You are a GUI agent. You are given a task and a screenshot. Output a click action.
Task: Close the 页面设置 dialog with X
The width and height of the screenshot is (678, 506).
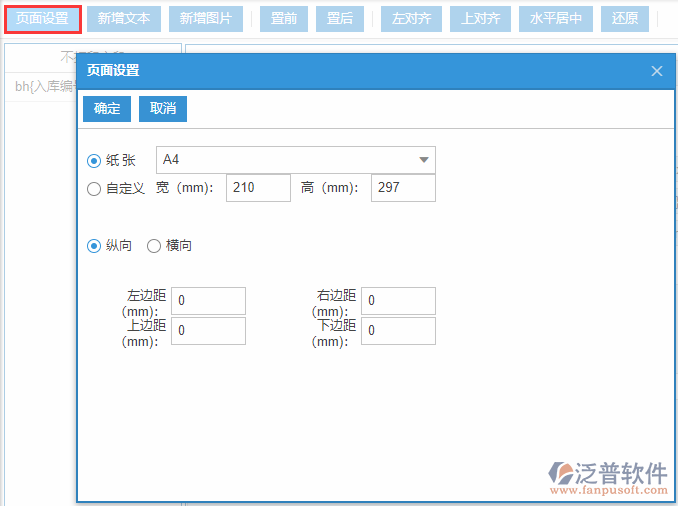657,71
